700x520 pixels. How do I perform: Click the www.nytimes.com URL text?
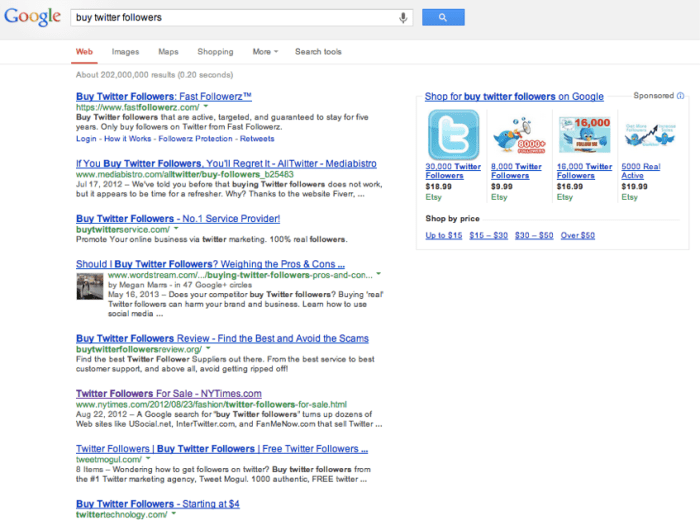click(x=211, y=404)
